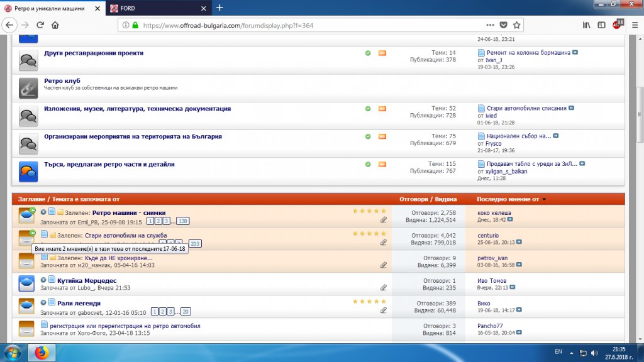Viewport: 644px width, 362px height.
Task: Go to the browser home page
Action: click(x=55, y=25)
